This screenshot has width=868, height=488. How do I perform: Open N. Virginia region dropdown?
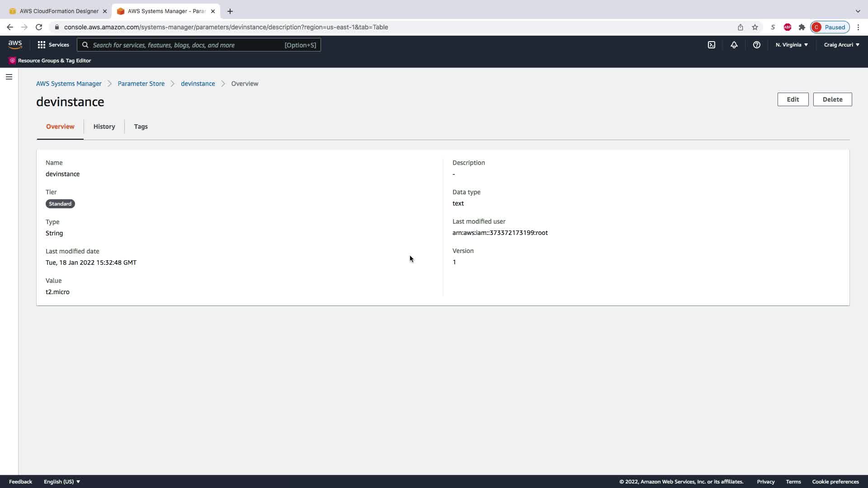click(x=791, y=45)
